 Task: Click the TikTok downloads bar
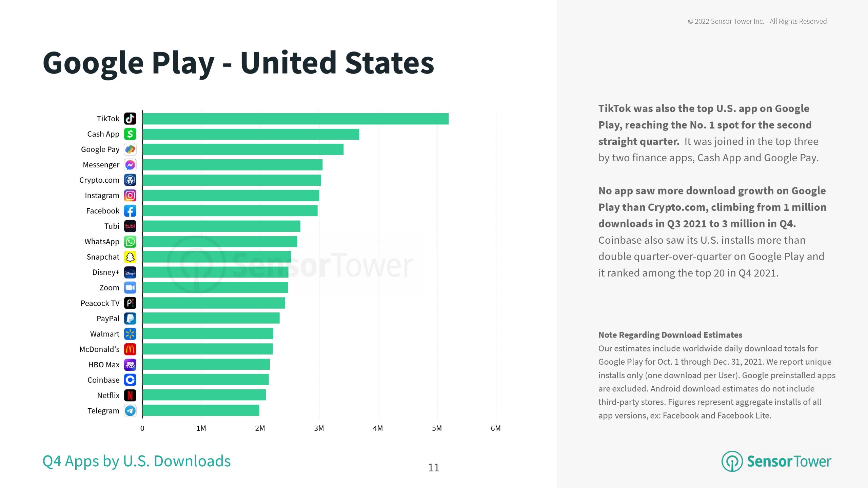[295, 119]
